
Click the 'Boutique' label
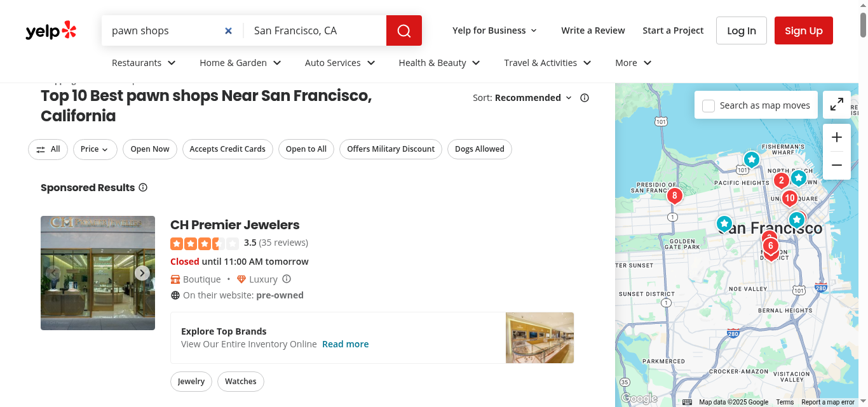(202, 279)
